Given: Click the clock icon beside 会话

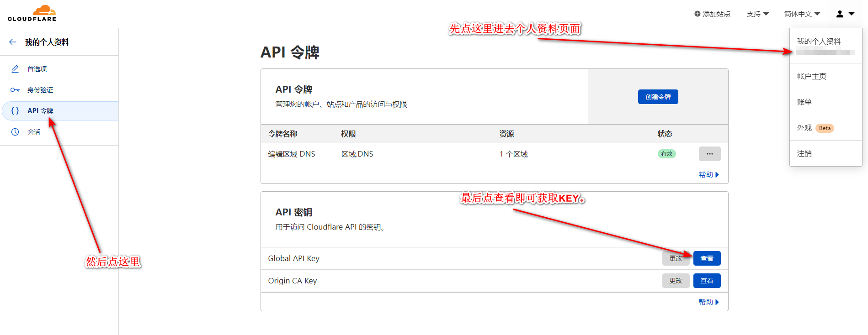Looking at the screenshot, I should (x=15, y=132).
